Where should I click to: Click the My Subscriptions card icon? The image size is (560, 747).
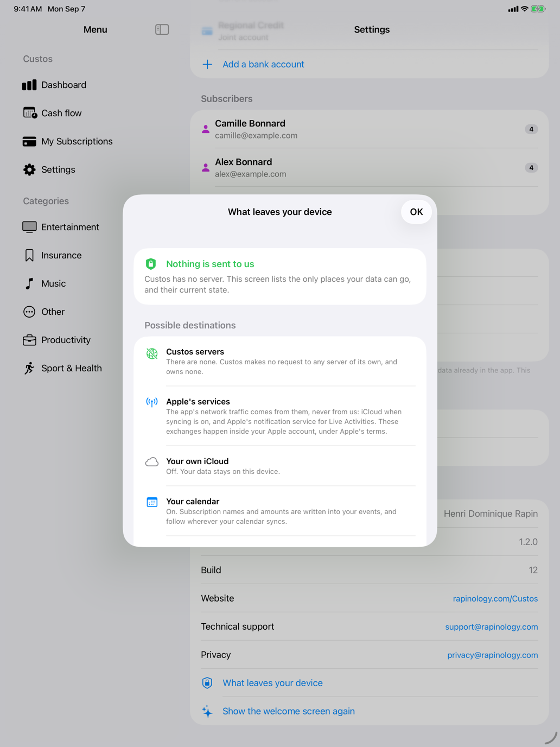(x=29, y=141)
